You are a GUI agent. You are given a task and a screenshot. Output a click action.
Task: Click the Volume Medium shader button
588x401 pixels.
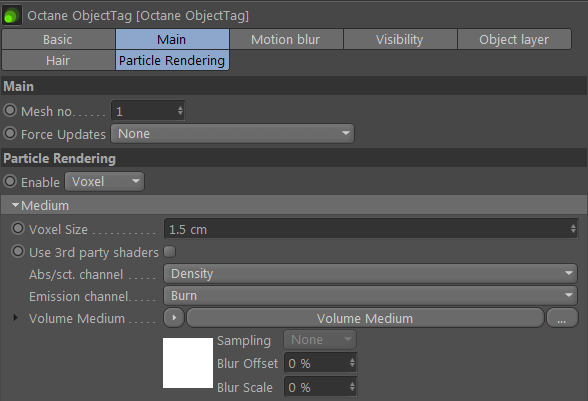pos(365,318)
